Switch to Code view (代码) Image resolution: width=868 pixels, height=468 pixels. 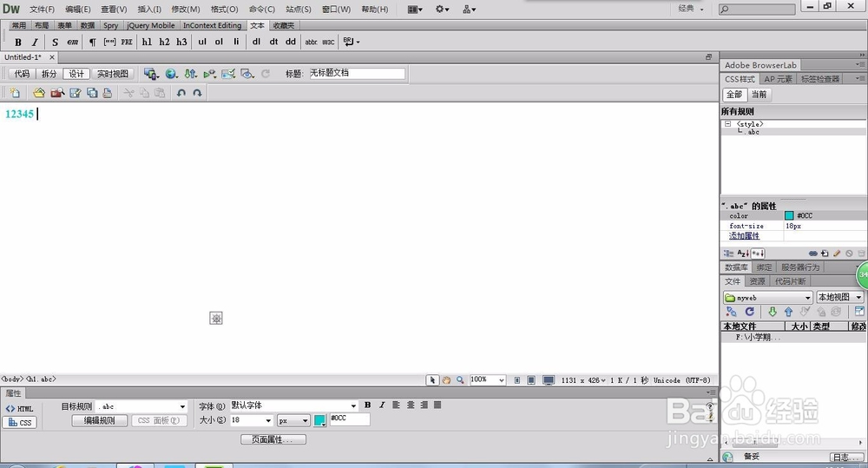point(22,74)
